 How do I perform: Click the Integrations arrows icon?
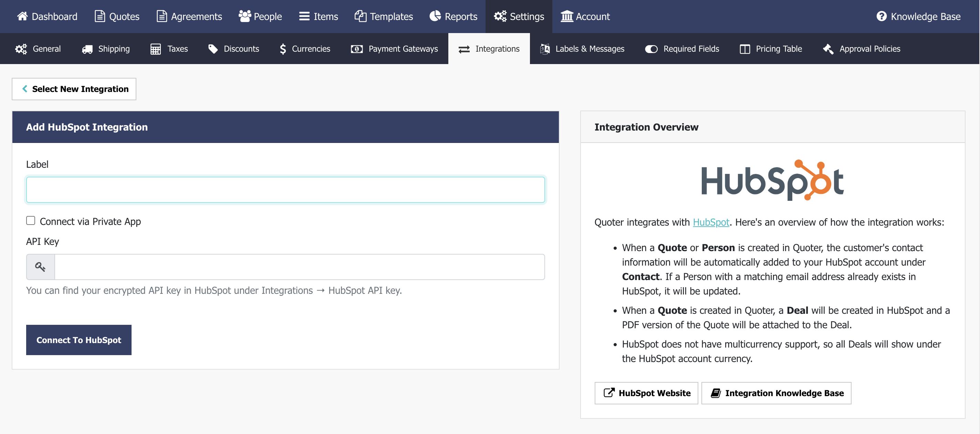[x=464, y=49]
